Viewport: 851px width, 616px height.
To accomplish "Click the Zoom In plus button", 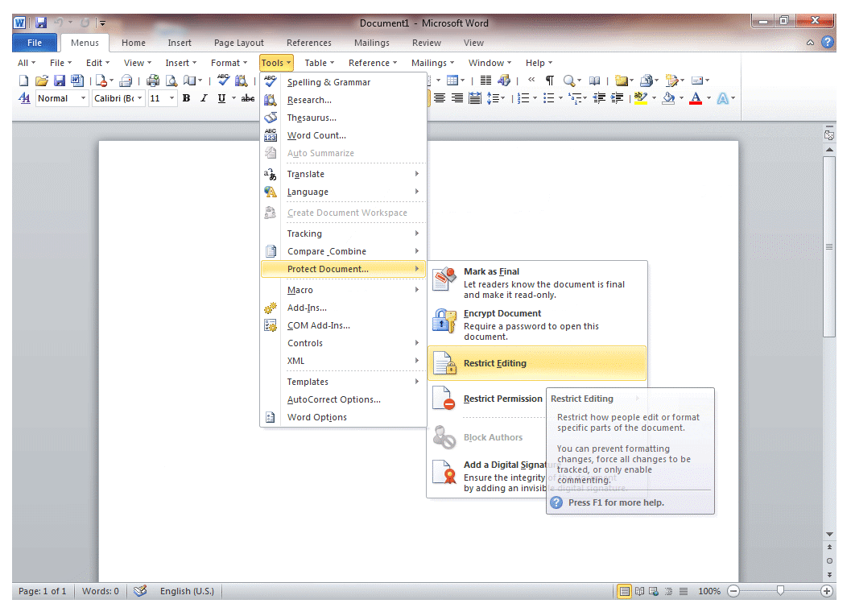I will click(827, 591).
